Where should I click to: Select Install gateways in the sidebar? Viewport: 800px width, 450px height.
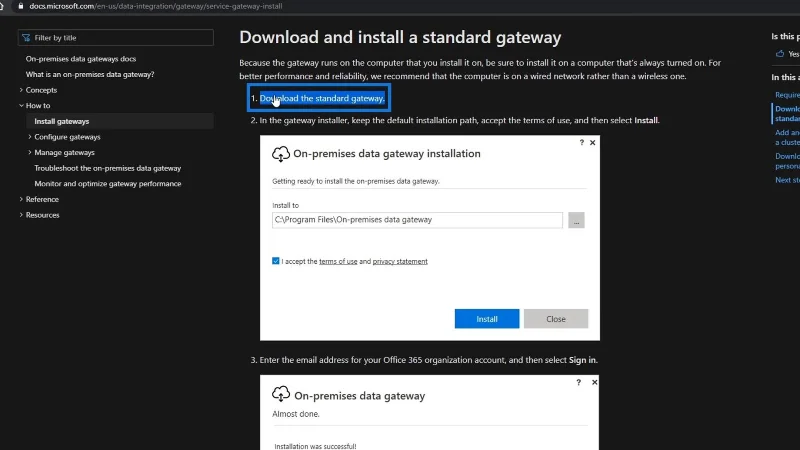(x=62, y=121)
